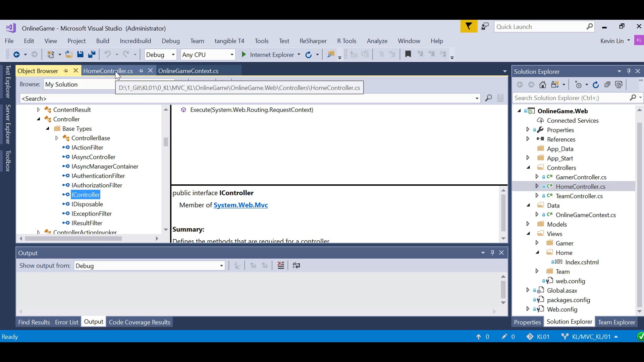Image resolution: width=644 pixels, height=362 pixels.
Task: Pin the HomeController.cs document tab
Action: pos(141,71)
